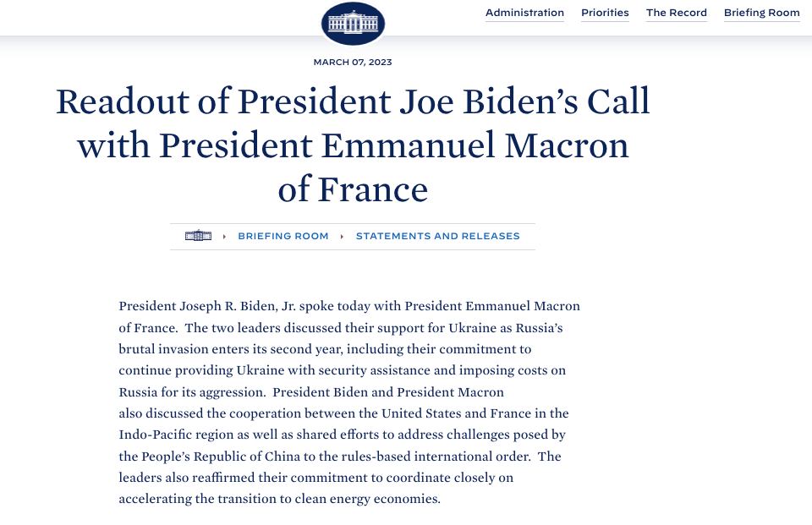Follow the Briefing Room breadcrumb link
The width and height of the screenshot is (812, 525).
tap(283, 236)
